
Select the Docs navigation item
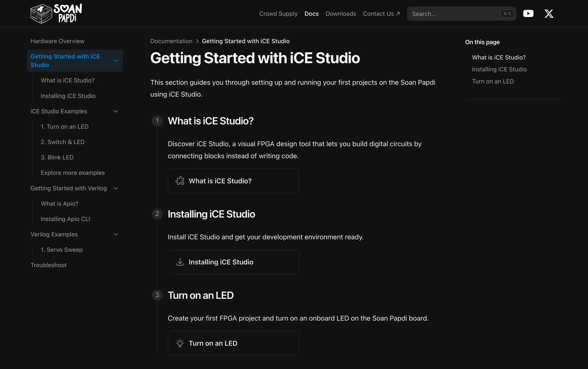point(311,14)
